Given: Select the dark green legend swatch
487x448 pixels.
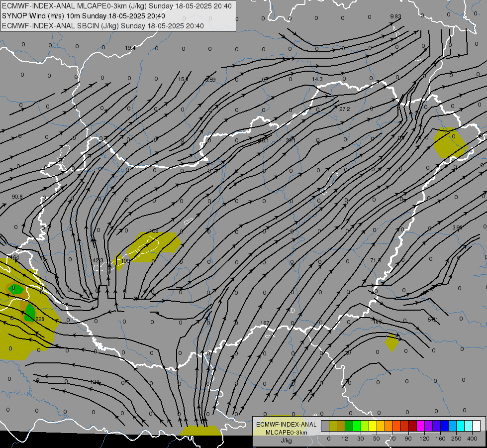Looking at the screenshot, I should point(349,426).
